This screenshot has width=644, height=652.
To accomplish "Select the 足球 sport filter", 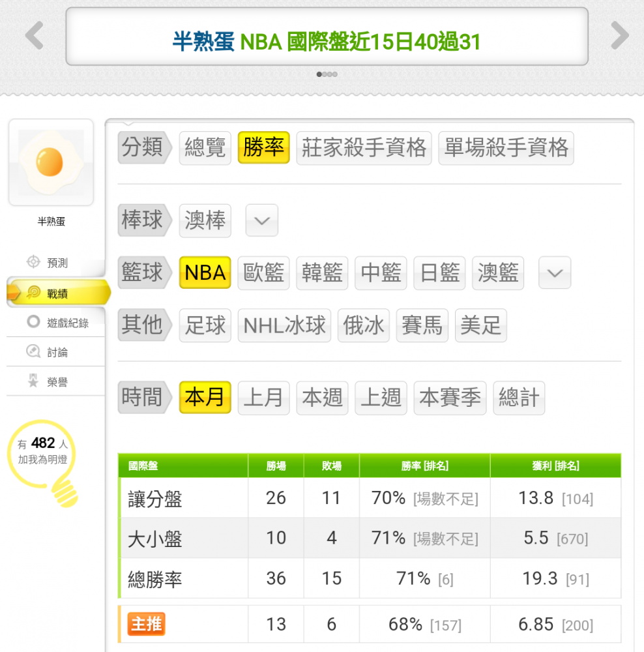I will [x=205, y=325].
